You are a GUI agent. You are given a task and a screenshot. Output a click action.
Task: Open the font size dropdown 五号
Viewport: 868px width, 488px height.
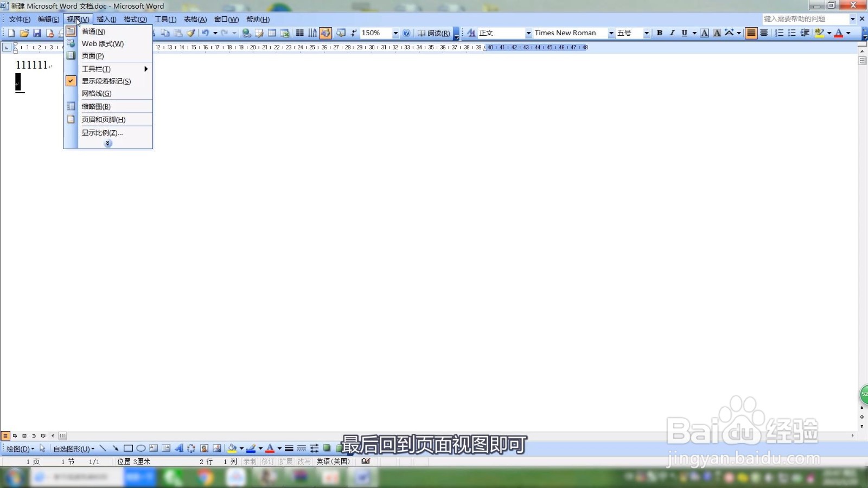point(646,33)
